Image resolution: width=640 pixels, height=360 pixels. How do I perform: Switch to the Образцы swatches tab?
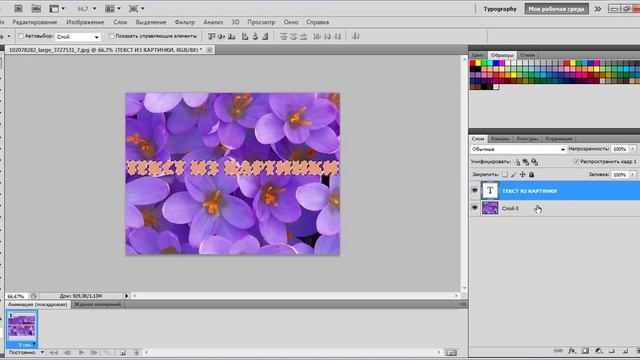[x=502, y=55]
